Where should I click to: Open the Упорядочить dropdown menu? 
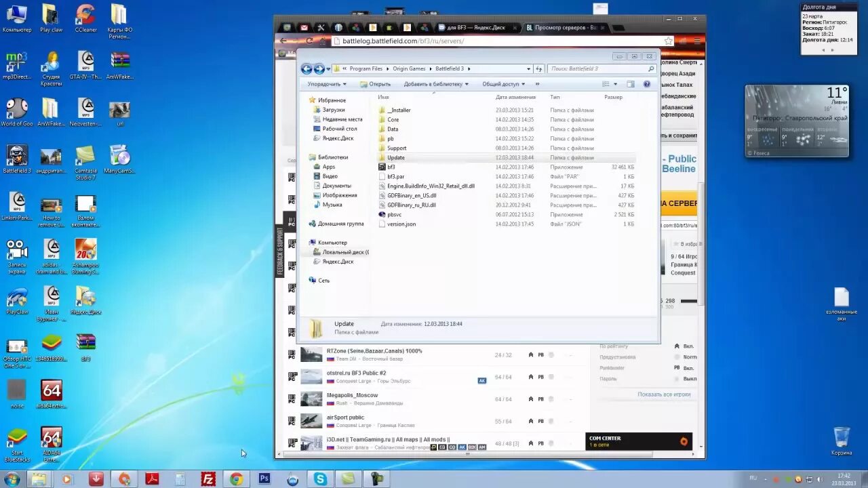pyautogui.click(x=327, y=84)
